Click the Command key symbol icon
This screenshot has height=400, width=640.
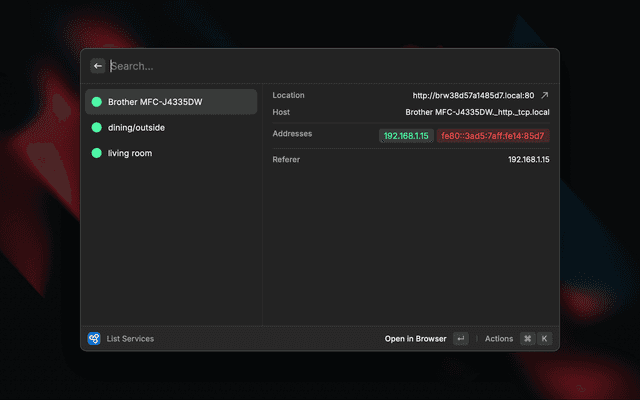(527, 339)
